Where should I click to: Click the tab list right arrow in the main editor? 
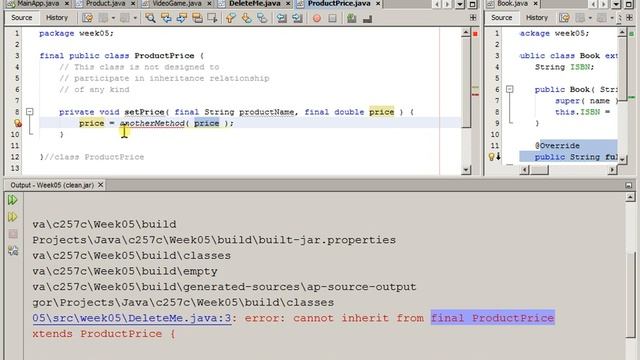448,4
